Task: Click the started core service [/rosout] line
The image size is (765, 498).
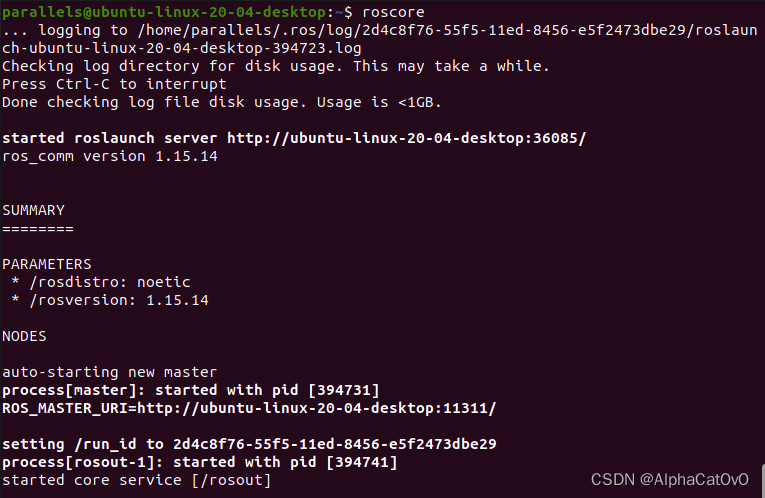Action: coord(137,480)
